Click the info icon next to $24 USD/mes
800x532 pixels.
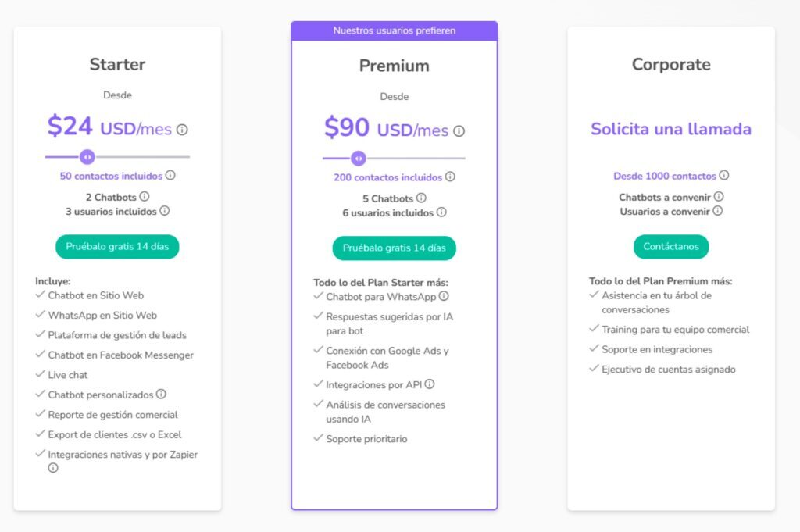pos(180,130)
